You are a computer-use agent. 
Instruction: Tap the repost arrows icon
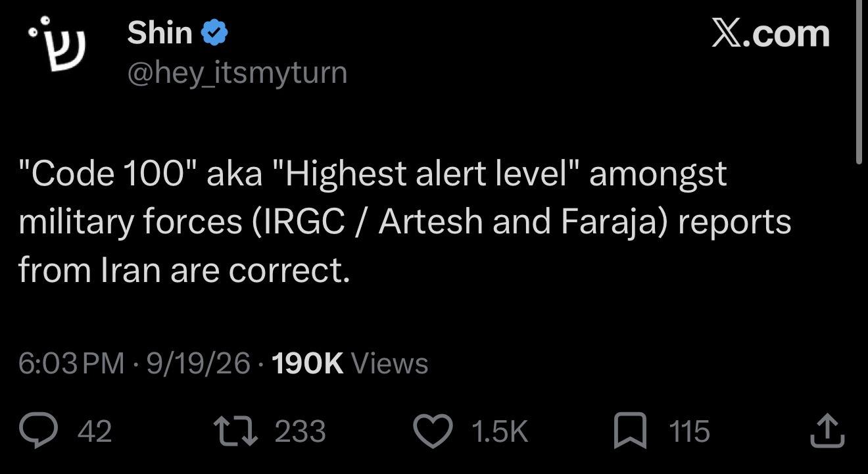(x=235, y=431)
